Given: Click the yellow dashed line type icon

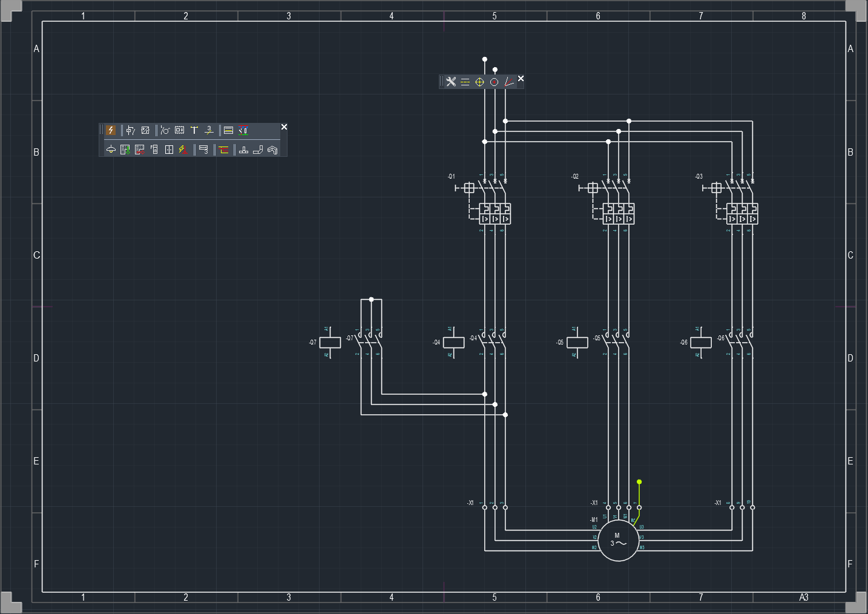Looking at the screenshot, I should pyautogui.click(x=465, y=82).
